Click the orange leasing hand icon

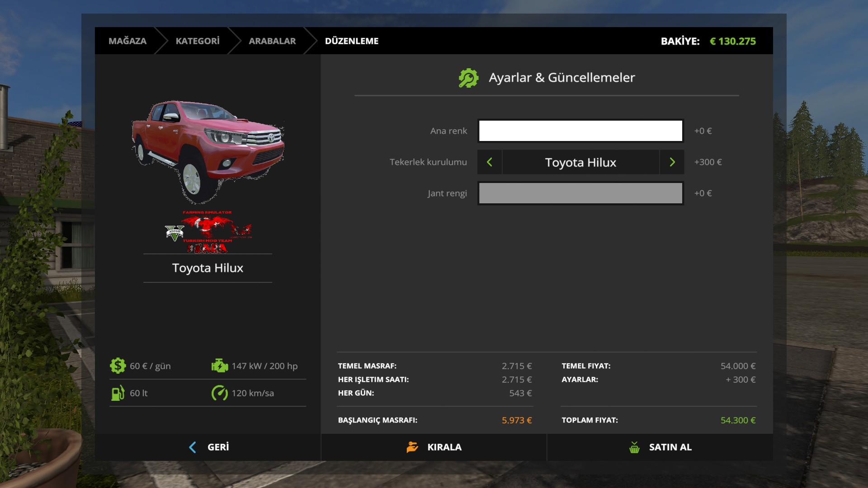[412, 447]
